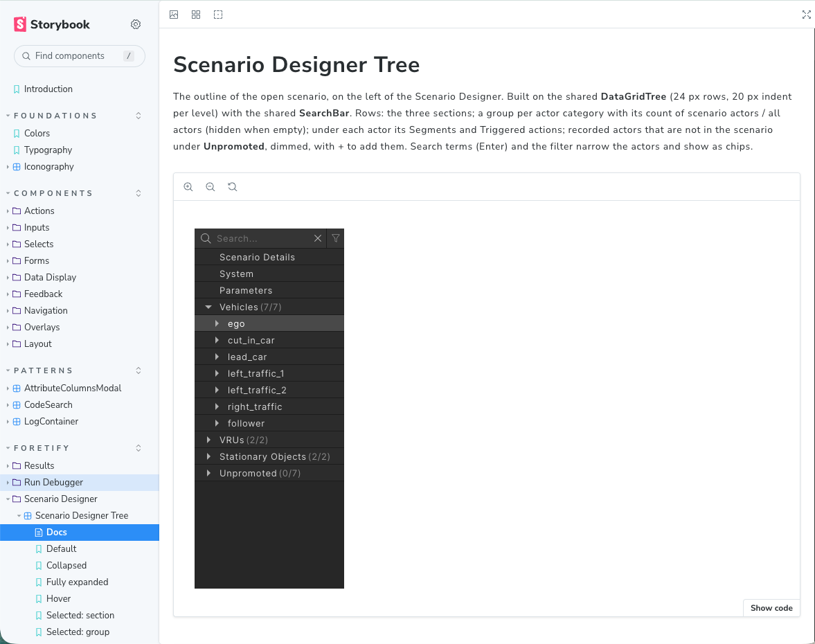Enter fullscreen using the expand icon

point(806,15)
